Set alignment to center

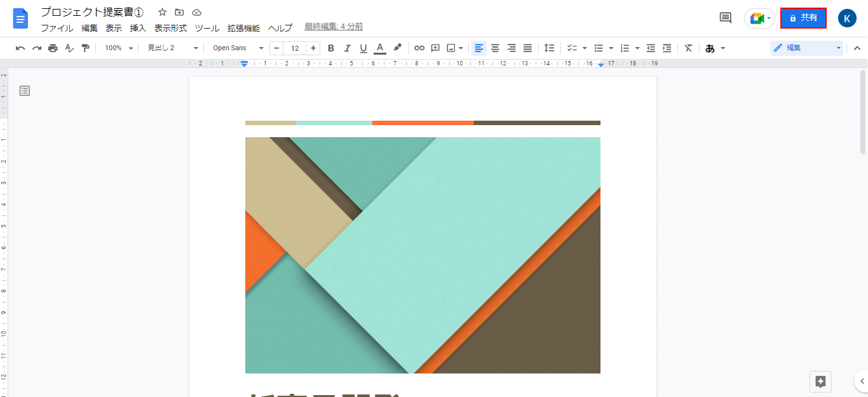(495, 48)
